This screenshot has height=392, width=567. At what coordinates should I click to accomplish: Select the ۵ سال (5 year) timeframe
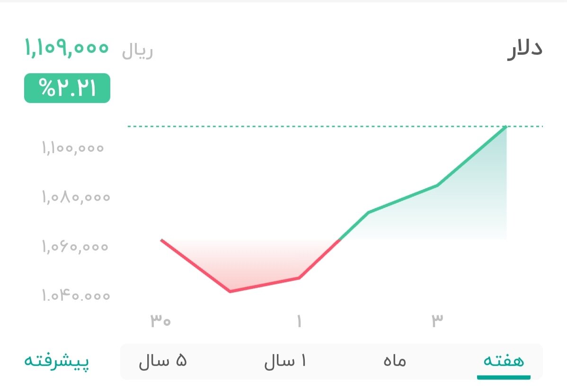(163, 361)
